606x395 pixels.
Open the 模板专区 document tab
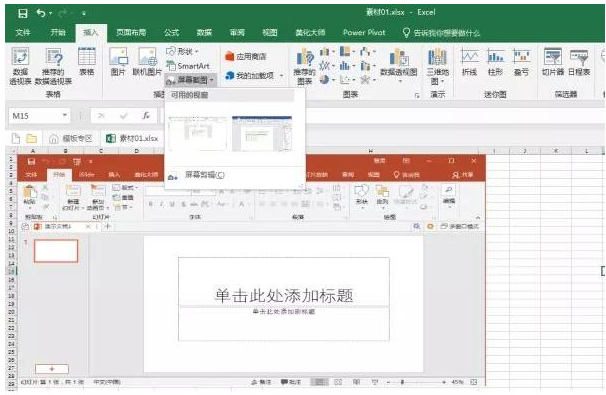tap(71, 138)
